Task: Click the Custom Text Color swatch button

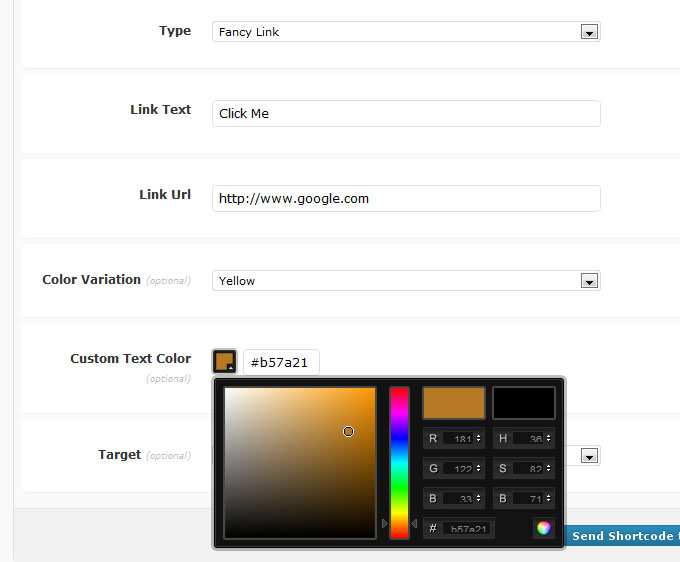Action: (x=224, y=361)
